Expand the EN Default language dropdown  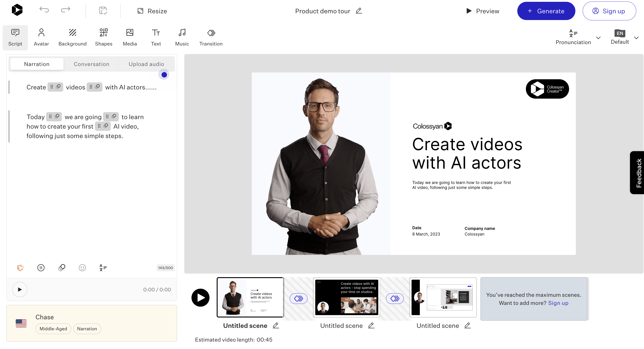[x=636, y=38]
